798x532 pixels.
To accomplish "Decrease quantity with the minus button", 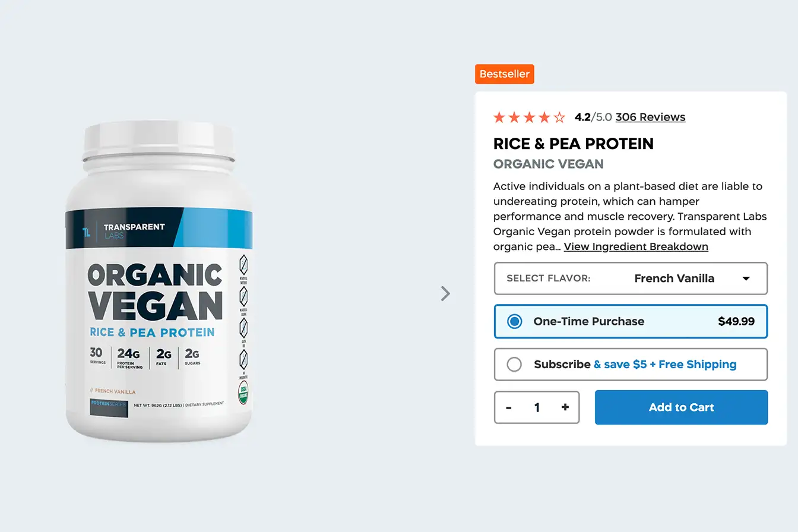I will pos(509,407).
